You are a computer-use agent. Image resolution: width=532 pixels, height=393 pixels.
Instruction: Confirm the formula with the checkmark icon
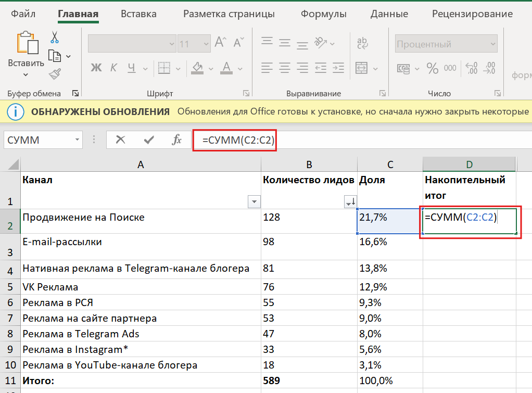[149, 140]
